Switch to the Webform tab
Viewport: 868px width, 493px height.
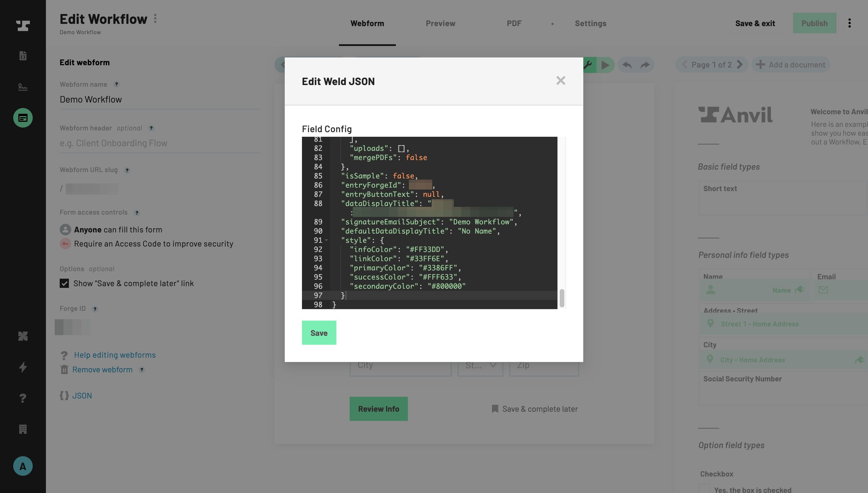click(367, 23)
